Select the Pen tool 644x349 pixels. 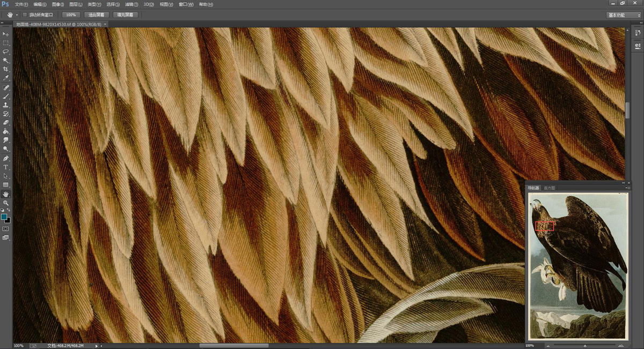pyautogui.click(x=6, y=159)
